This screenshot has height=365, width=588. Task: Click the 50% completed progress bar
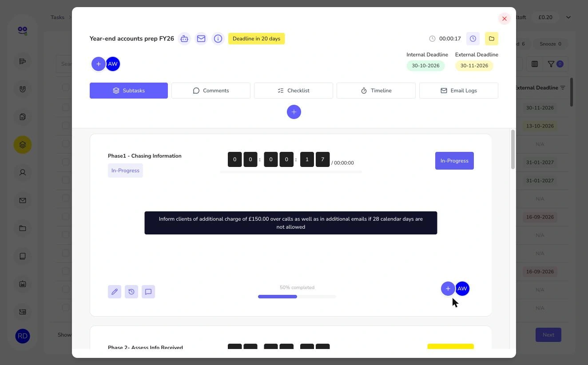click(297, 297)
